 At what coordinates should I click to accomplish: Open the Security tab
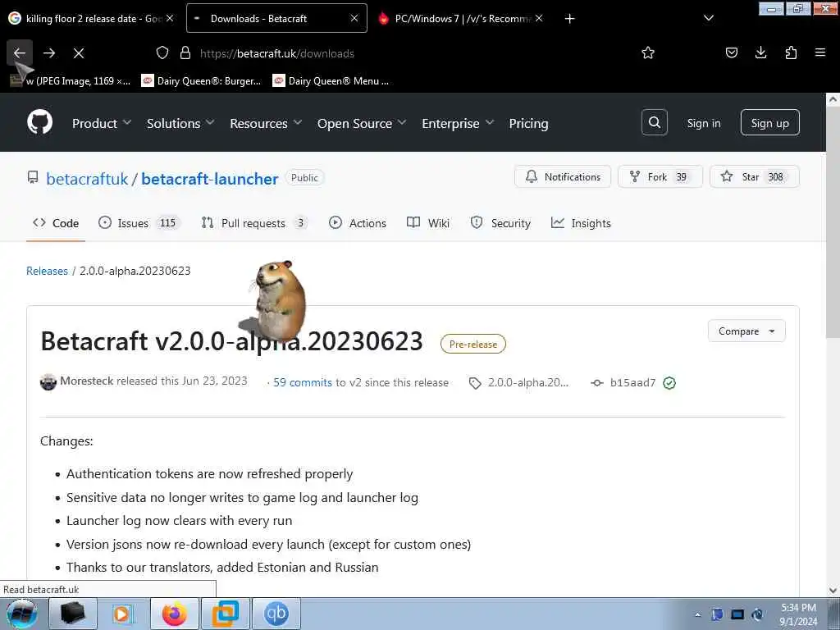[x=500, y=223]
